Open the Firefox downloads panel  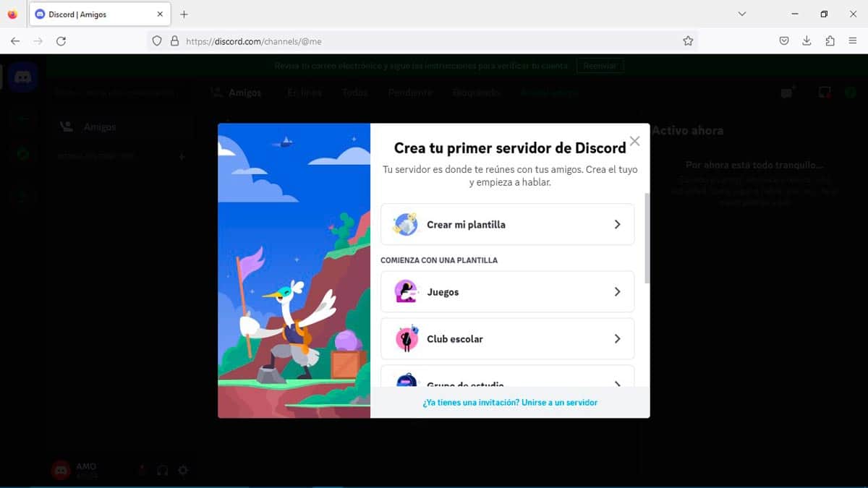pyautogui.click(x=807, y=41)
